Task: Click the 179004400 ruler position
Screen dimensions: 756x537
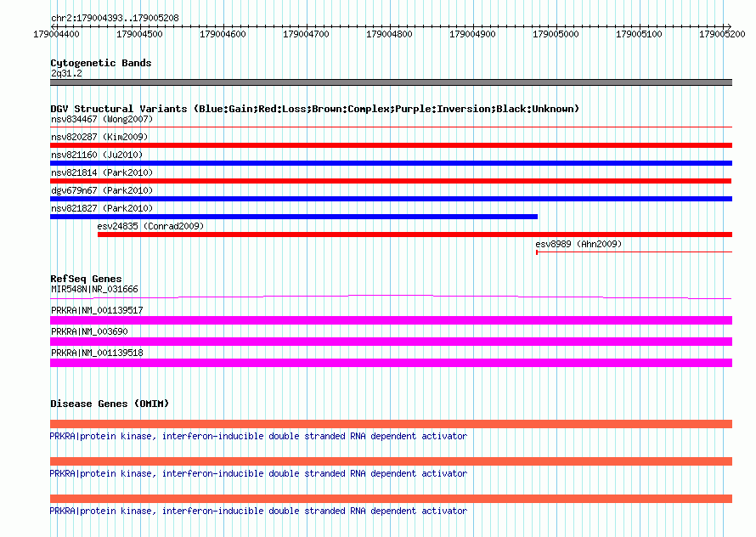Action: [56, 34]
